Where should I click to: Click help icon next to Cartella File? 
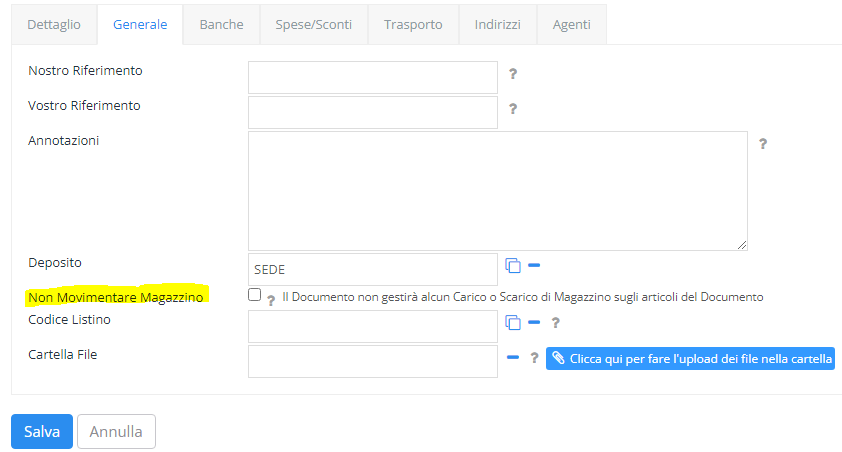[x=534, y=358]
